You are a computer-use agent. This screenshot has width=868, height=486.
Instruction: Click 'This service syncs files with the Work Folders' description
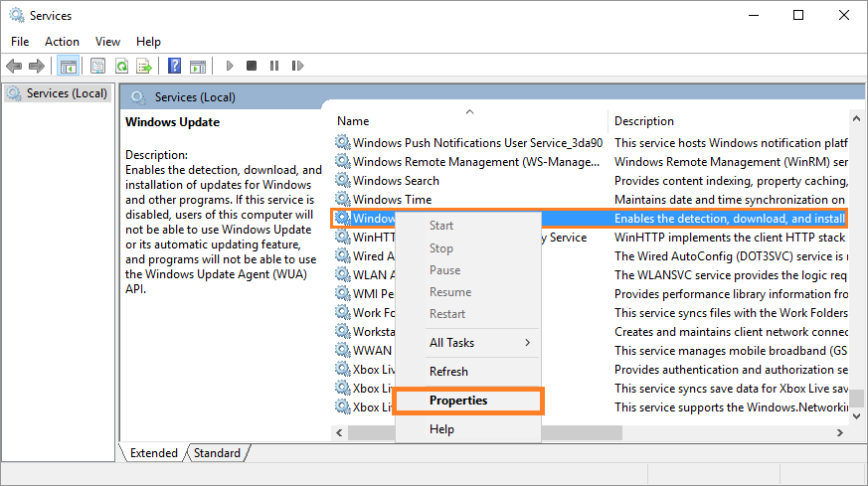[731, 313]
